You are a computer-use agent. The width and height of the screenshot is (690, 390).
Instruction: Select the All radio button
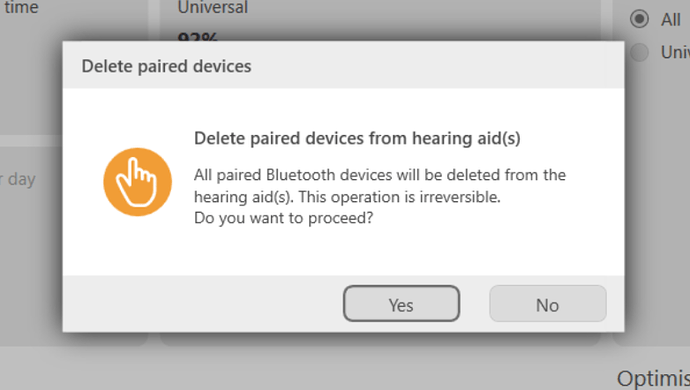(x=639, y=19)
